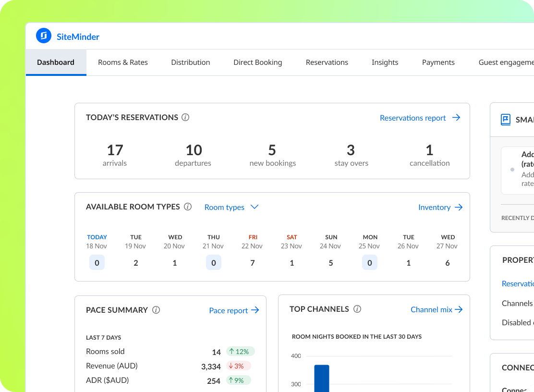
Task: Click the Top Channels info icon
Action: [x=357, y=309]
